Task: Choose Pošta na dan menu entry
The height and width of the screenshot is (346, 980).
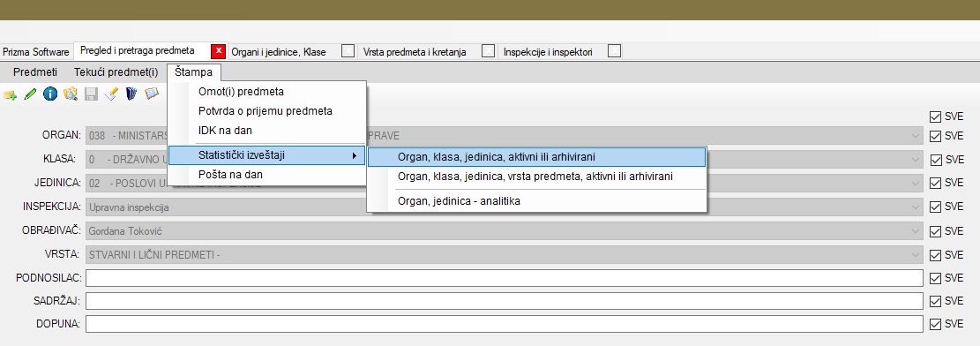Action: pyautogui.click(x=267, y=175)
